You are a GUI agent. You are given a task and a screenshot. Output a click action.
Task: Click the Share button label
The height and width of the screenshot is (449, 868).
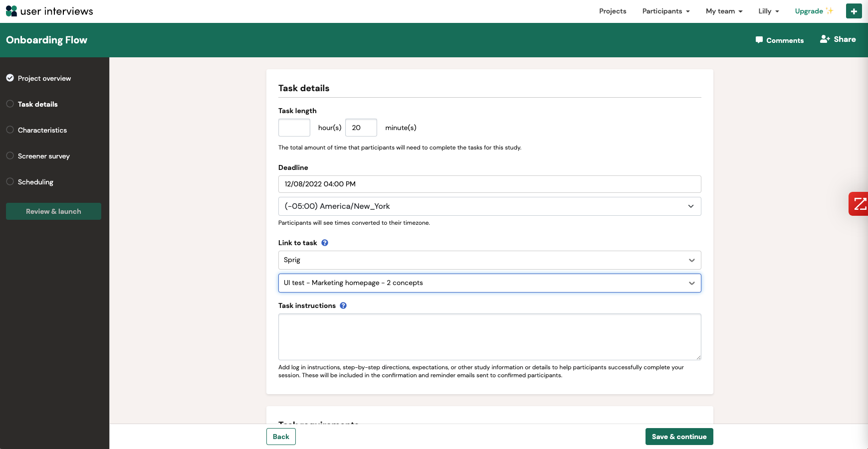click(x=845, y=39)
